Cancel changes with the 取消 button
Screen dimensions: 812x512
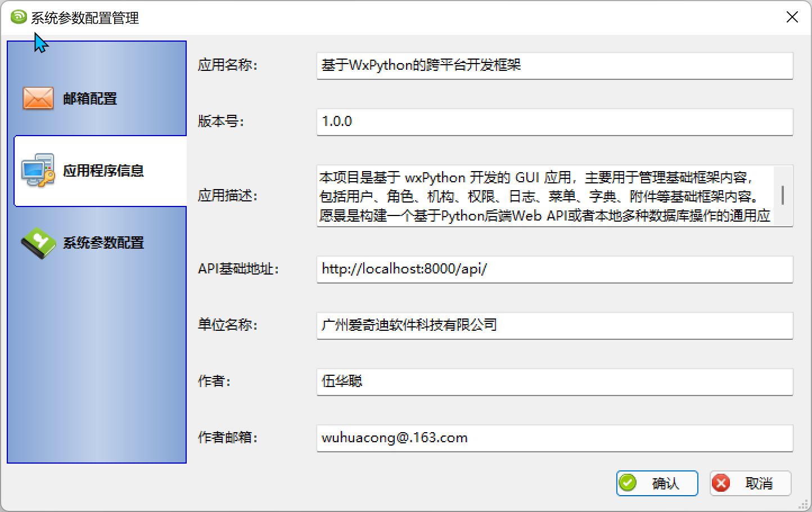click(750, 483)
